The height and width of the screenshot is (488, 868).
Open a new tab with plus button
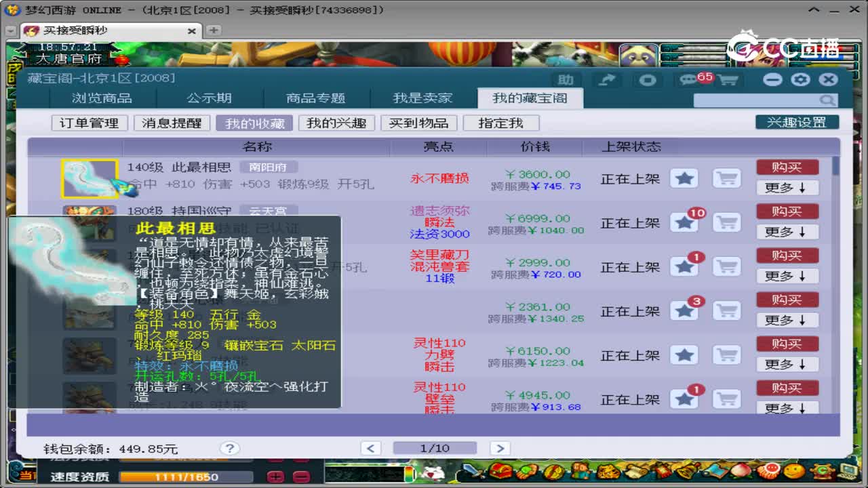point(214,30)
